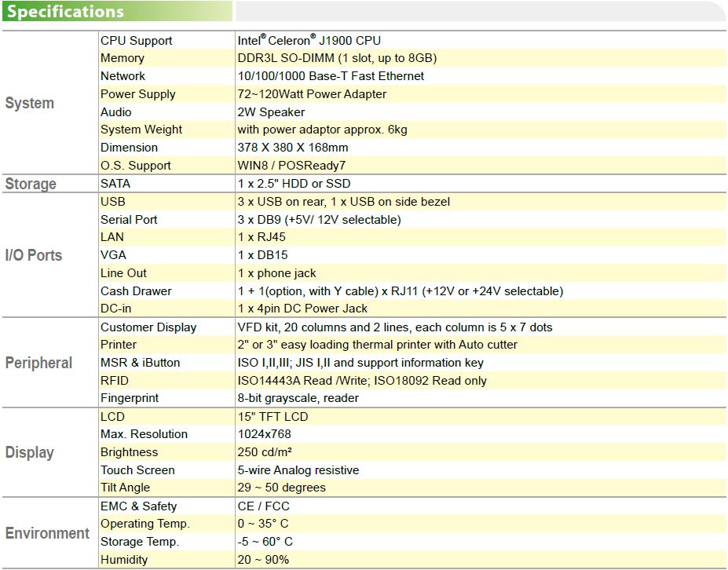
Task: Click the I/O Ports category label
Action: coord(34,255)
